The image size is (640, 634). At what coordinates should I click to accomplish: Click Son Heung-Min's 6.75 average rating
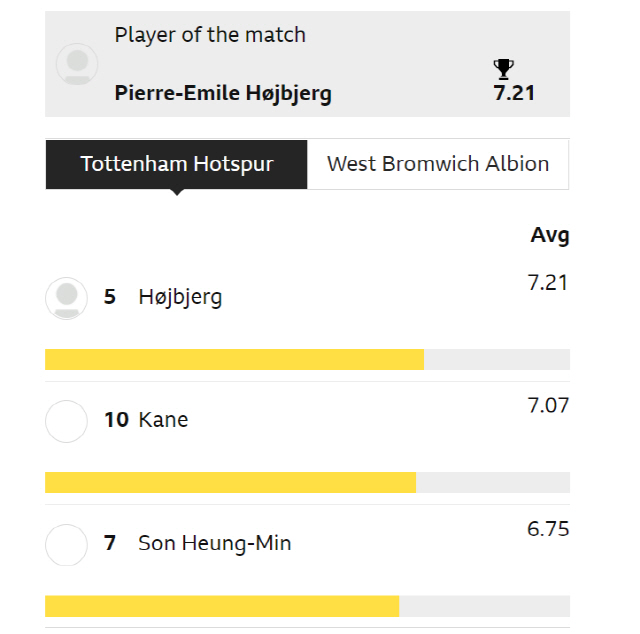[x=548, y=529]
